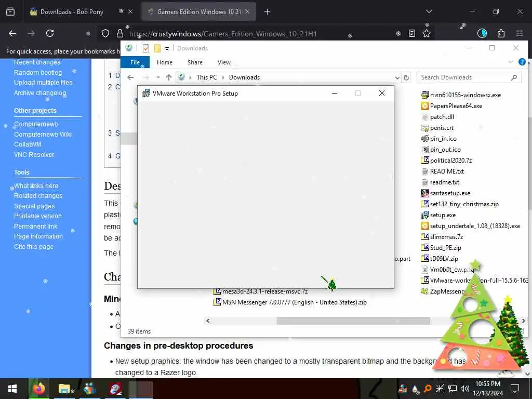Open Explorer help question mark

click(522, 62)
